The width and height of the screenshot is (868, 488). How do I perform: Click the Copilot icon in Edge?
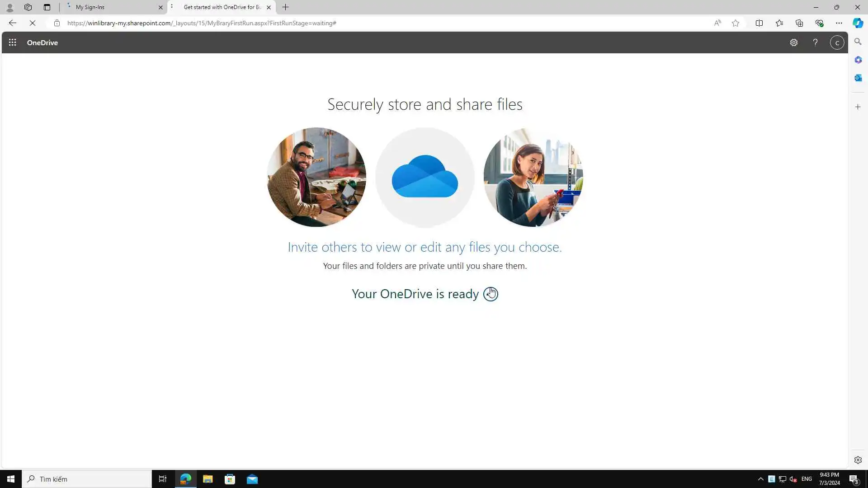click(858, 23)
